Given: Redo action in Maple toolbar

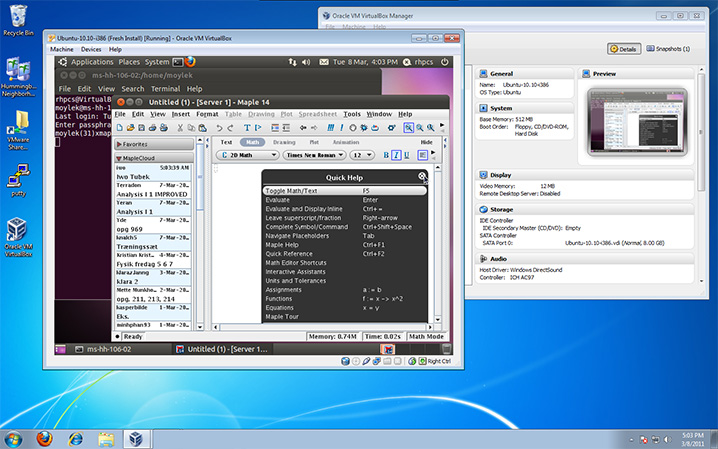Looking at the screenshot, I should click(x=230, y=128).
